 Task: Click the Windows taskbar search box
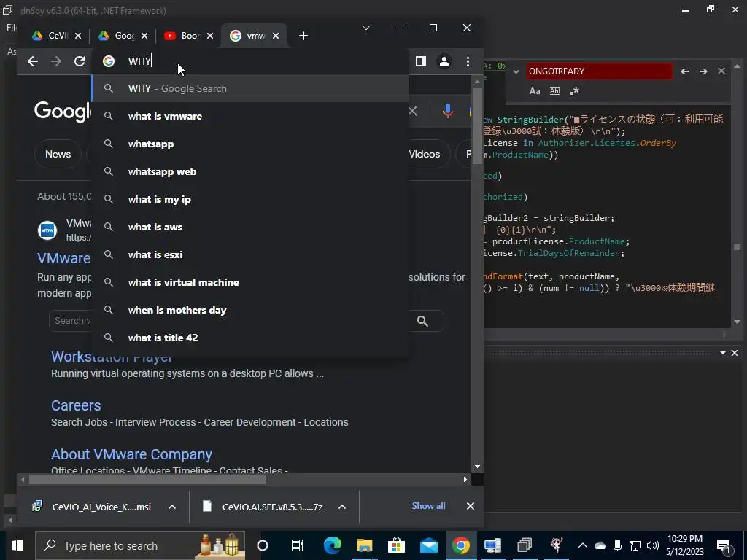pos(140,545)
